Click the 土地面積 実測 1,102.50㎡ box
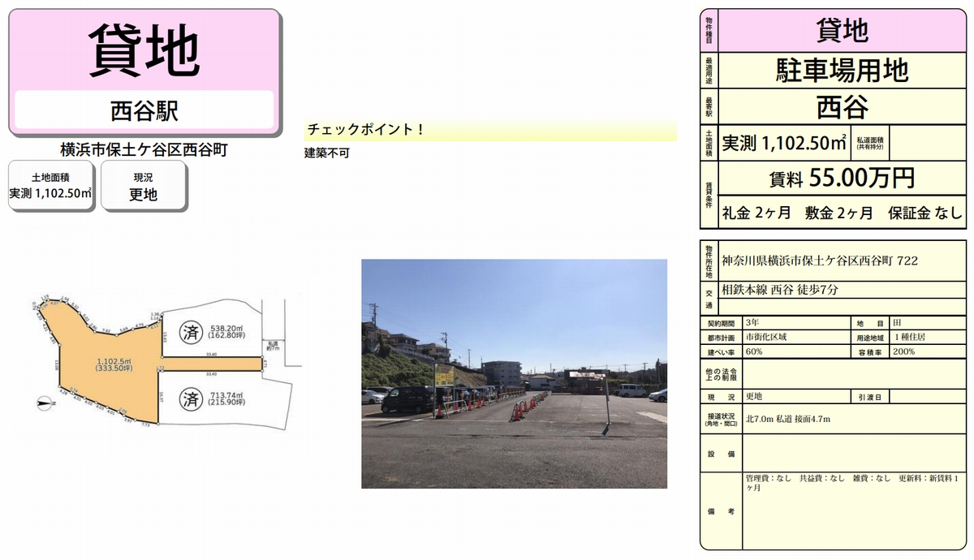Image resolution: width=974 pixels, height=560 pixels. pos(50,187)
